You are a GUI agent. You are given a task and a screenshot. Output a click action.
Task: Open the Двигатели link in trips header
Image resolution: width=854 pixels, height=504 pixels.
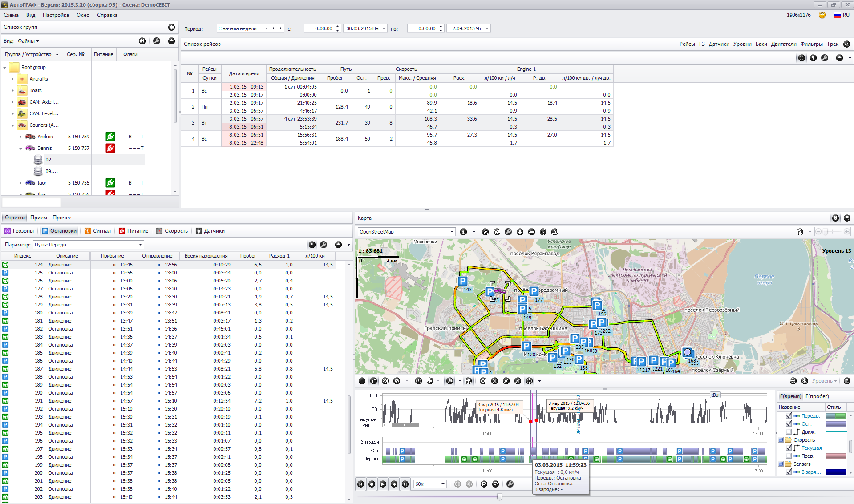[784, 44]
